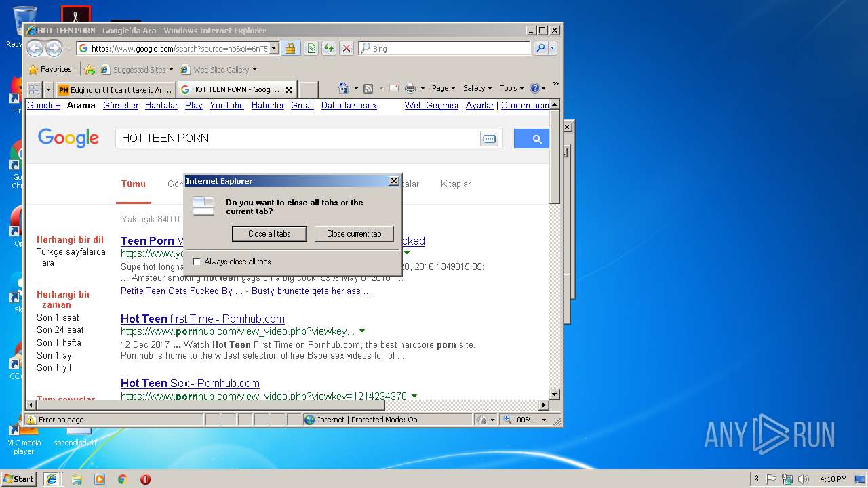Enable Always close all tabs checkbox

(197, 262)
